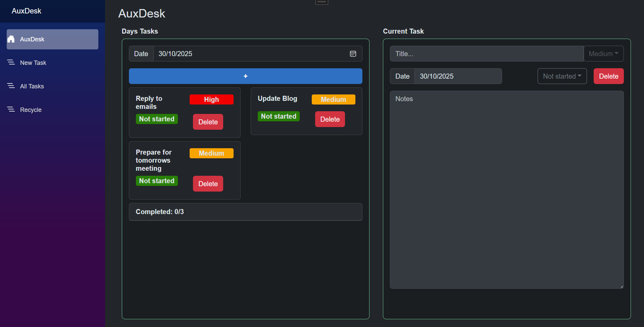This screenshot has height=327, width=644.
Task: Select the home icon next to AuxDesk
Action: (x=11, y=39)
